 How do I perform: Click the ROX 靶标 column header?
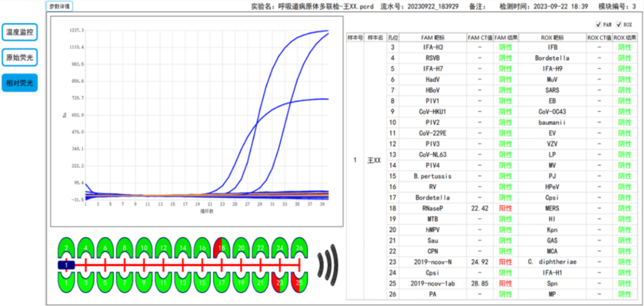coord(552,38)
